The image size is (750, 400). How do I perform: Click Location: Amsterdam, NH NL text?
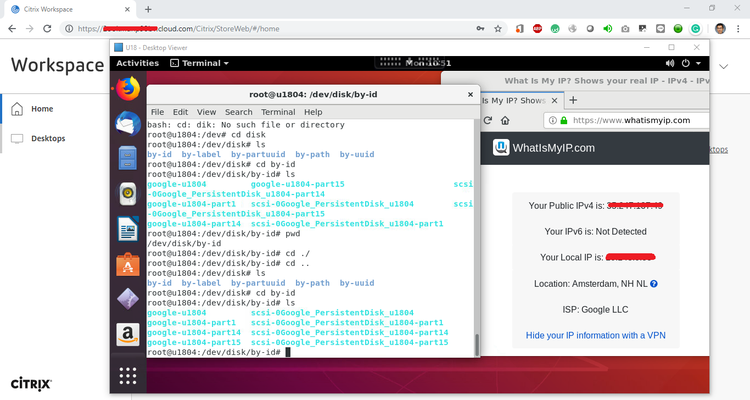[x=590, y=284]
